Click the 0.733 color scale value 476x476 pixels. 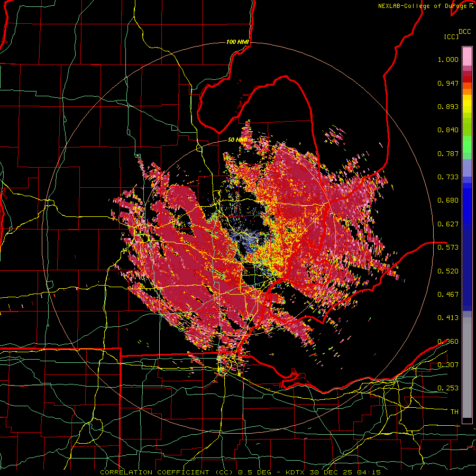pyautogui.click(x=448, y=177)
